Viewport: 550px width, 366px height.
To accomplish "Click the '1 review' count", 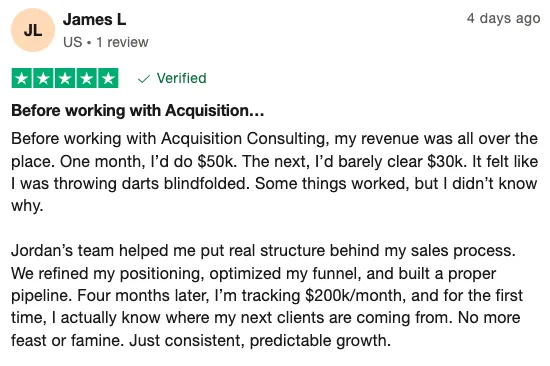I will pos(122,42).
